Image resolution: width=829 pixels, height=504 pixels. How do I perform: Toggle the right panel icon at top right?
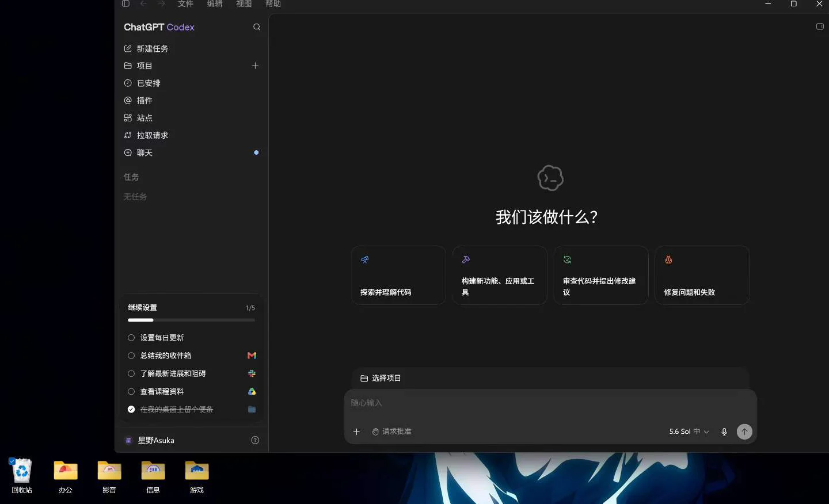(x=820, y=26)
